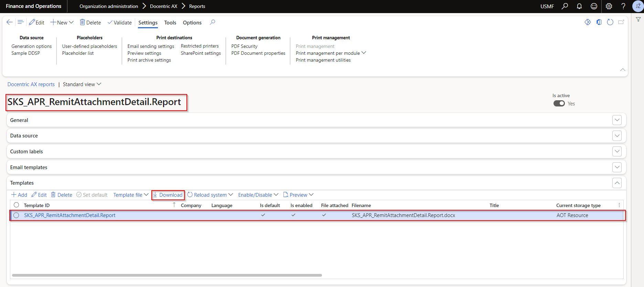Click the Is enabled checkmark cell
644x287 pixels.
pos(293,215)
